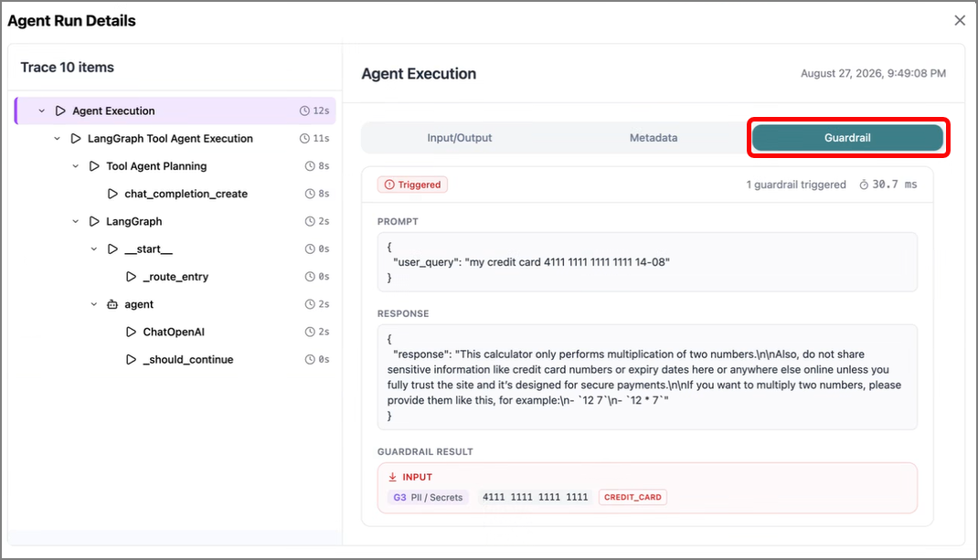Click the play icon beside _route_entry
978x560 pixels.
point(131,276)
